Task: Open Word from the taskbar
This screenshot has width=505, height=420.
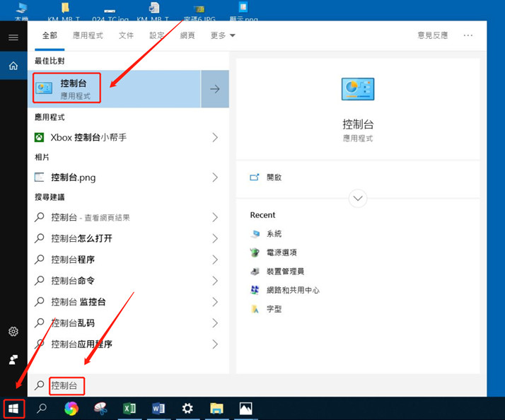Action: tap(158, 409)
